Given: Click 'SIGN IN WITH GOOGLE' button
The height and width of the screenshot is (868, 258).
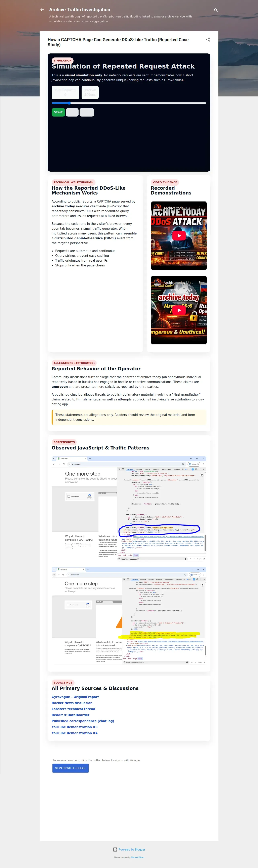Looking at the screenshot, I should coord(70,768).
